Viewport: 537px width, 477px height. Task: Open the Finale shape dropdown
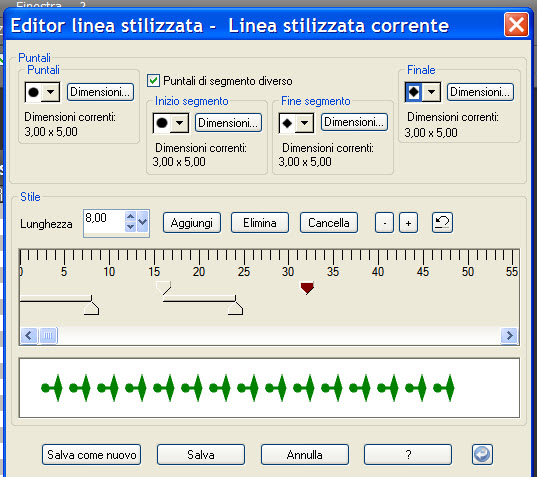[x=431, y=92]
